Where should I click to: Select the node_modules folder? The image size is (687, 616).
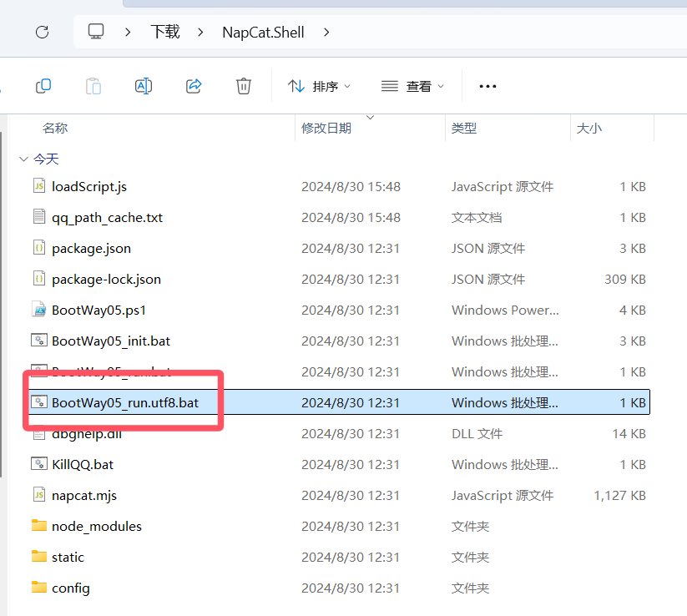[96, 526]
